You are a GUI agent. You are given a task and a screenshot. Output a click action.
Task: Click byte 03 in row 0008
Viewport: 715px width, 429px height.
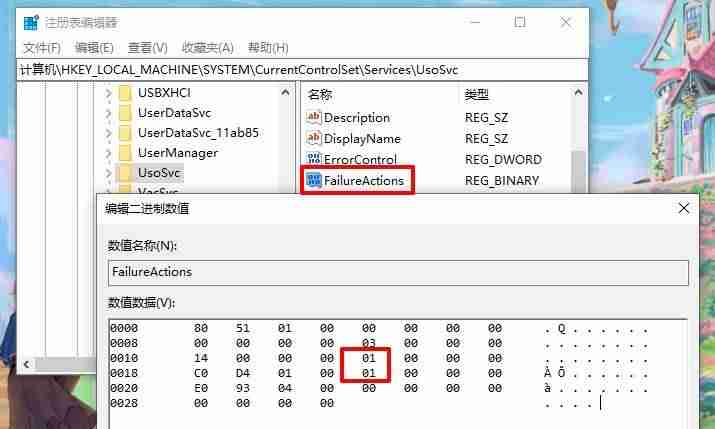click(368, 343)
